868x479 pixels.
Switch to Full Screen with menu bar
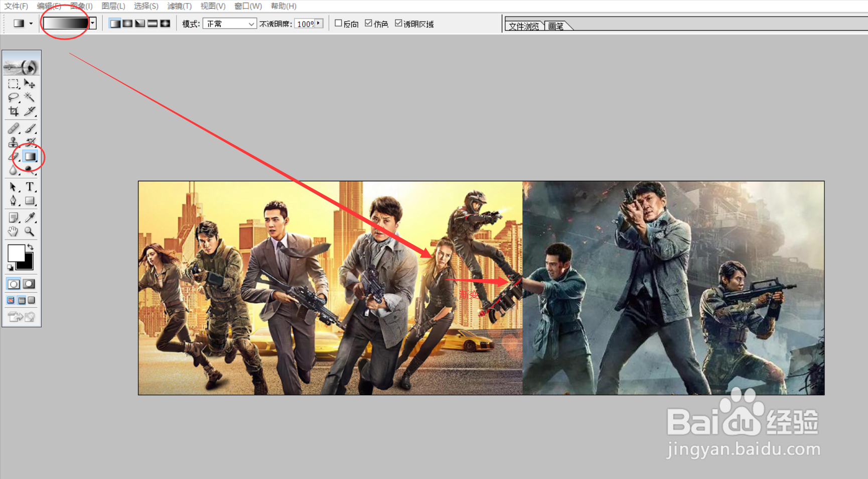[x=22, y=300]
